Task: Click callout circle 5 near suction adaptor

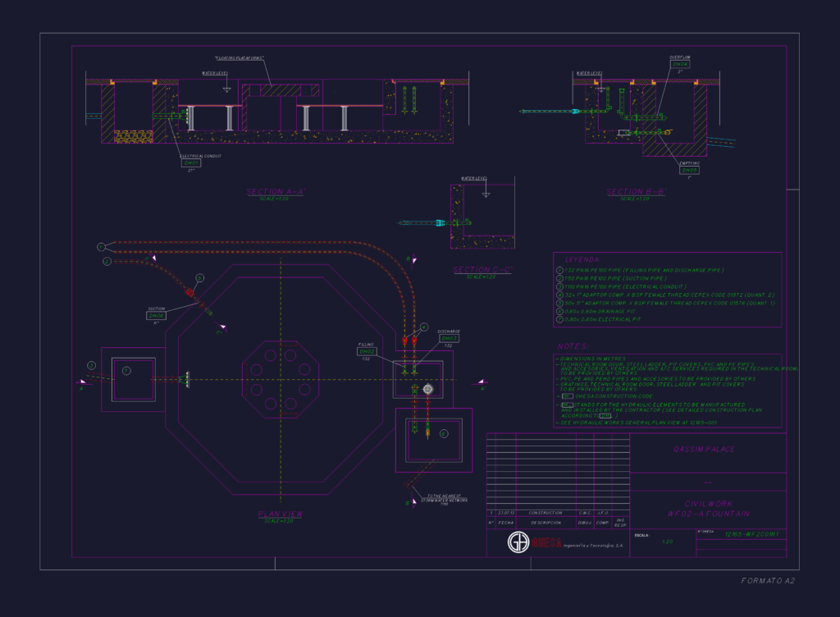Action: pyautogui.click(x=200, y=278)
